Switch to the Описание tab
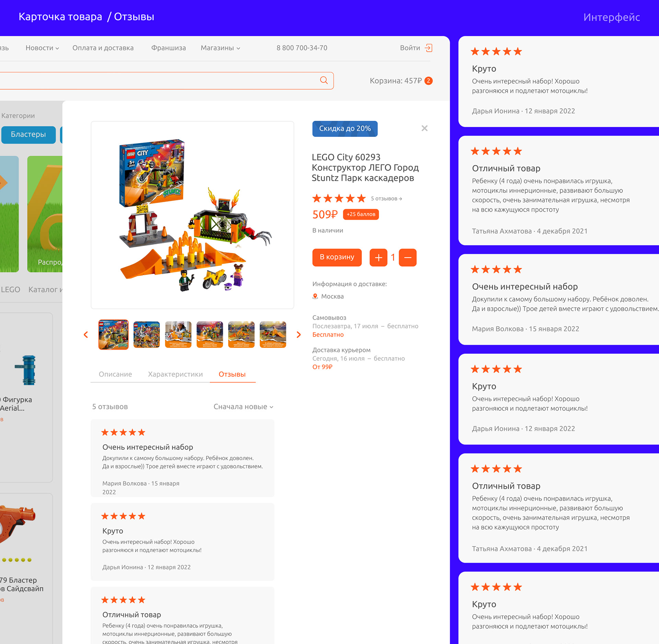Screen dimensions: 659x644 115,374
